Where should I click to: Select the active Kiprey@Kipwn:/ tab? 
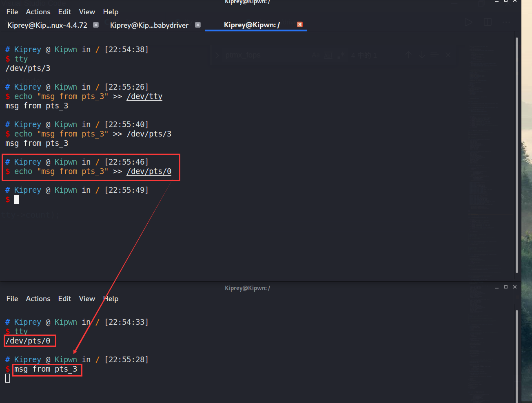252,25
